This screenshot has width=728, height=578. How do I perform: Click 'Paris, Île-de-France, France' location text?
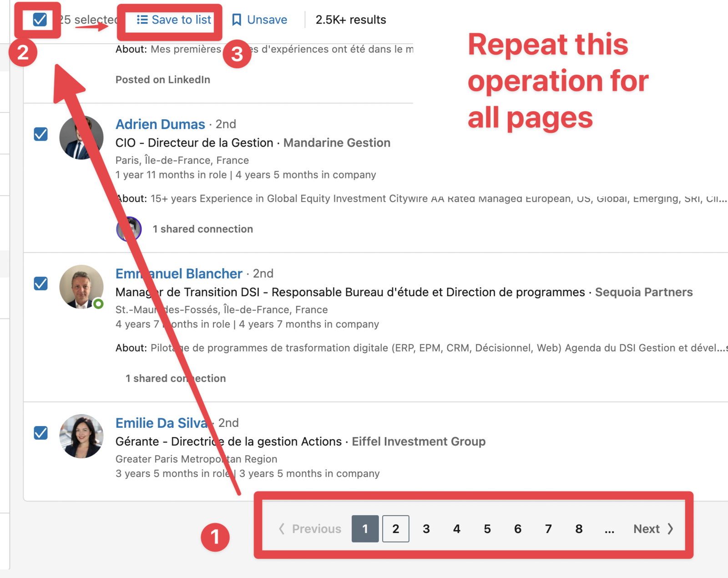(x=182, y=160)
